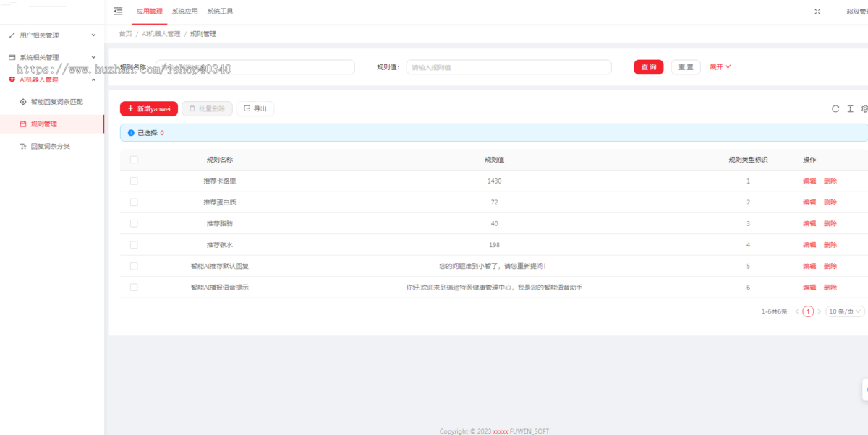Image resolution: width=868 pixels, height=435 pixels.
Task: Switch to the 系统工具 top tab
Action: [220, 12]
